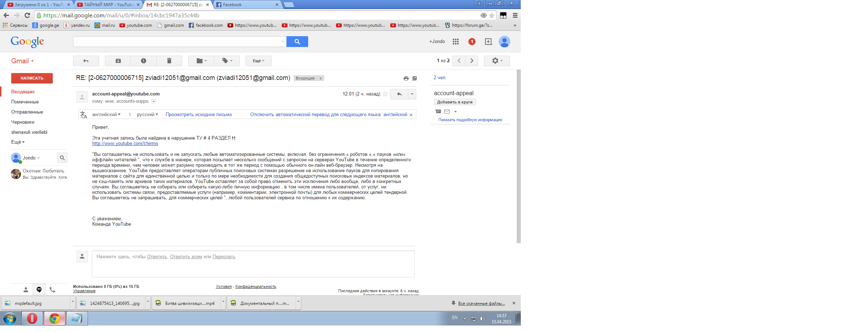Image resolution: width=868 pixels, height=332 pixels.
Task: Open Помеченные folder
Action: (x=25, y=102)
